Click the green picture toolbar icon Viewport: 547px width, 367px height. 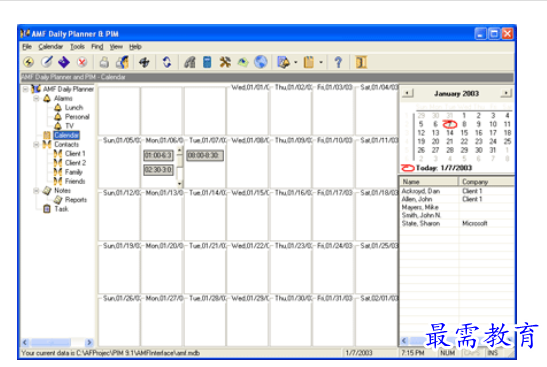coord(243,62)
